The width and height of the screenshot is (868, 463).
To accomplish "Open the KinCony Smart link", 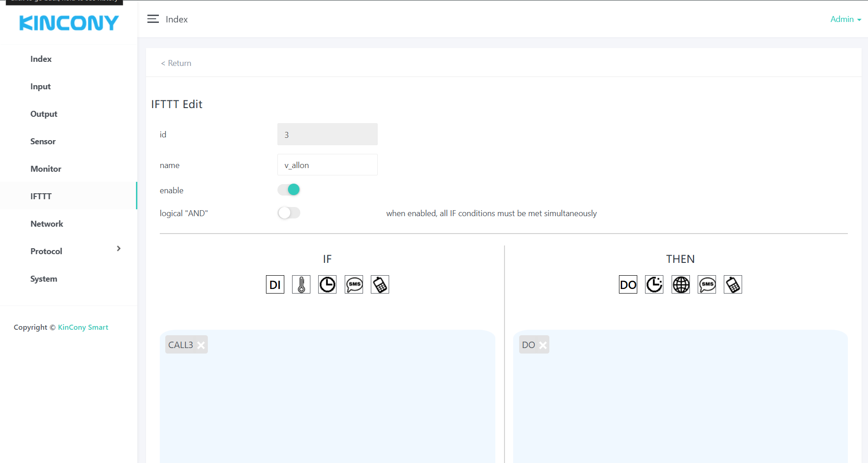I will tap(83, 327).
